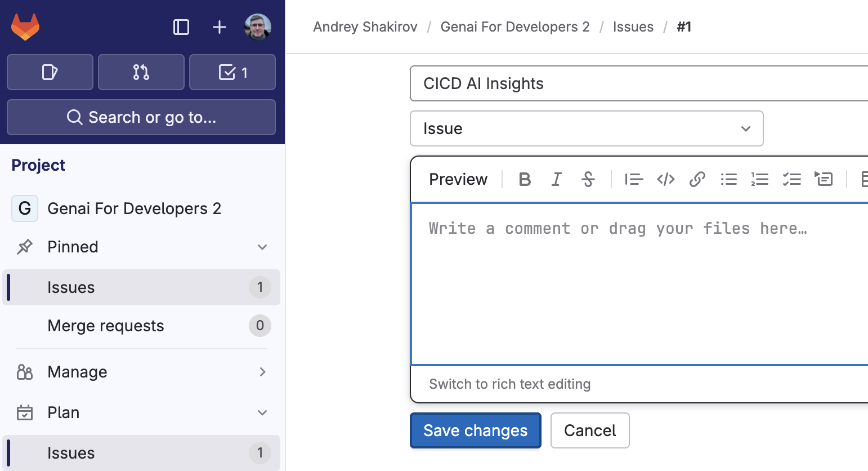The image size is (868, 471).
Task: Add a numbered list in the editor
Action: pyautogui.click(x=760, y=179)
